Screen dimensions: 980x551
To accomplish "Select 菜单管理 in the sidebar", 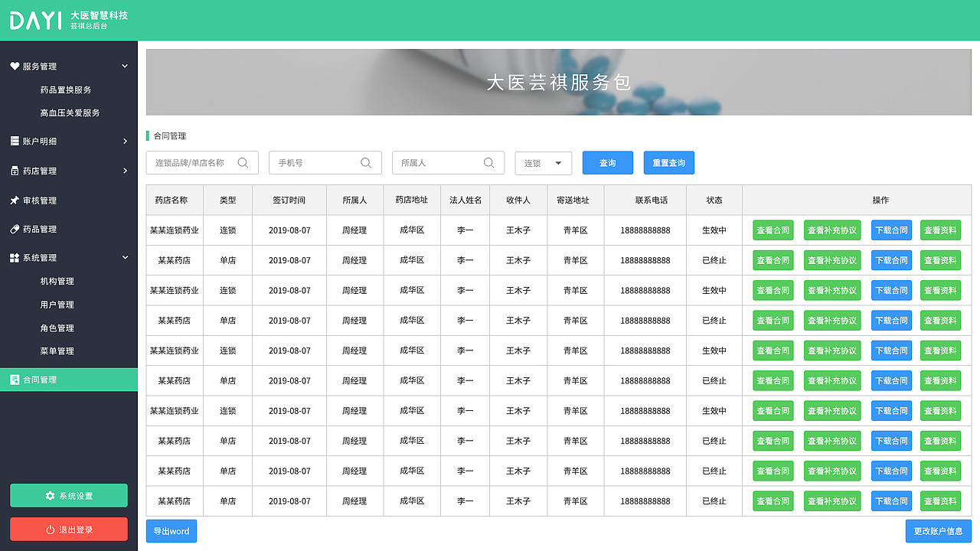I will (x=57, y=351).
